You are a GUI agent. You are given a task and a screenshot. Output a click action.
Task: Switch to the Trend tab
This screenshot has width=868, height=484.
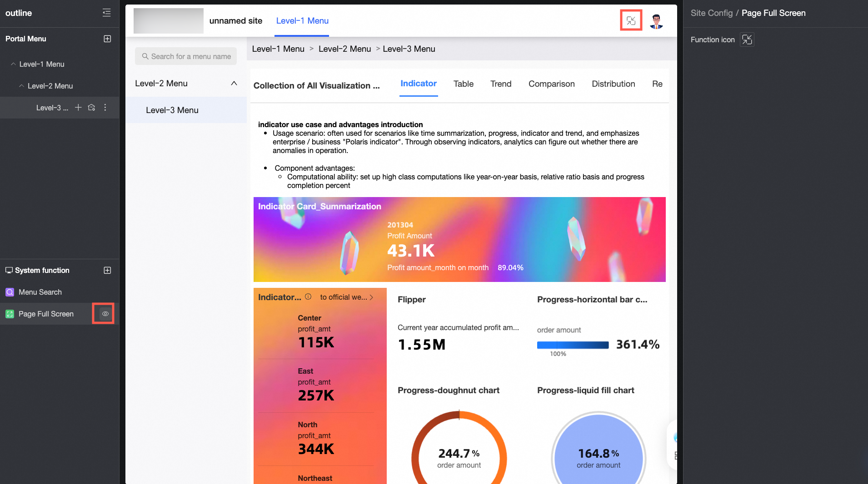501,84
